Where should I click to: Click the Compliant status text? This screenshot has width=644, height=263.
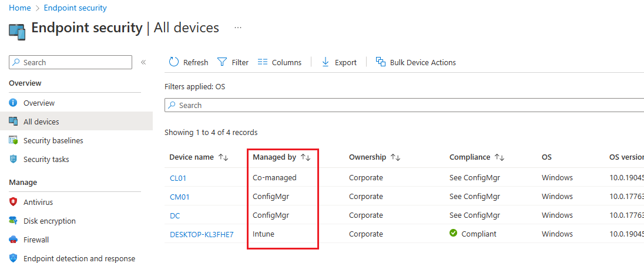point(479,234)
